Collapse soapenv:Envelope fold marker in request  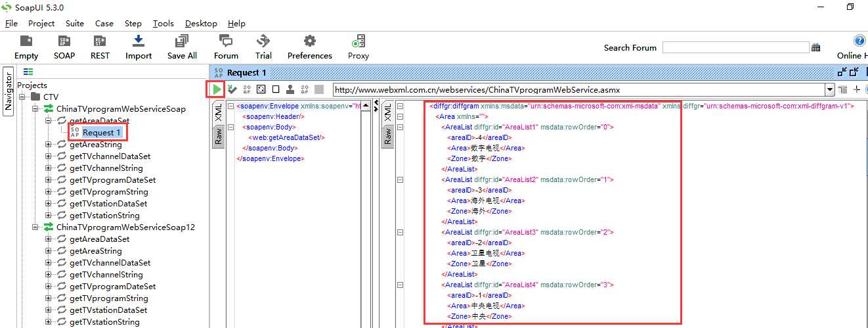(230, 106)
